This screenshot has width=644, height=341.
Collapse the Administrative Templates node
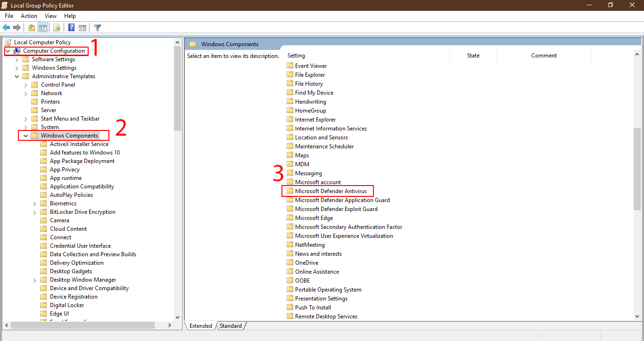17,76
